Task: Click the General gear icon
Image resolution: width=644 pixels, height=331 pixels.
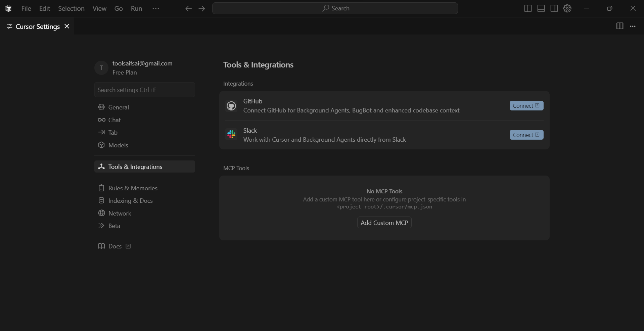Action: coord(101,107)
